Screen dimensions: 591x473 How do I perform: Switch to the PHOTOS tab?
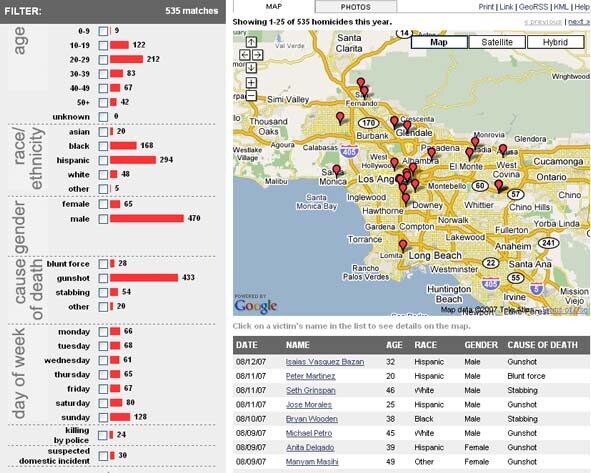[x=356, y=7]
